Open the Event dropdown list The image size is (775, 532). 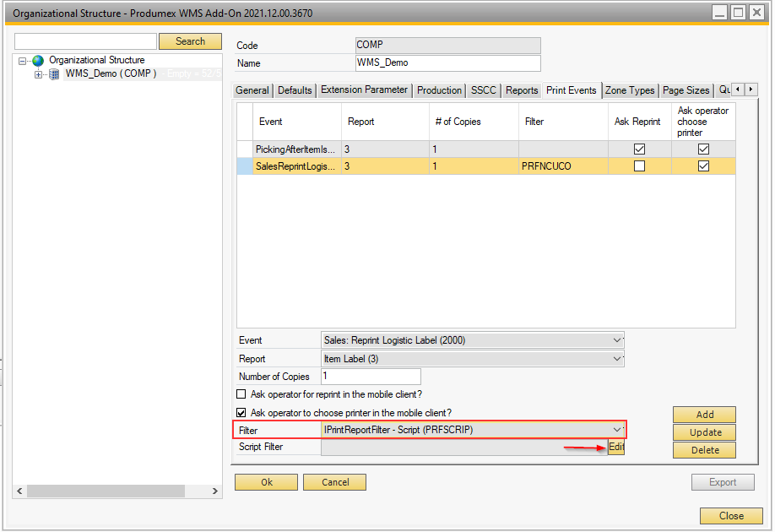pos(617,340)
